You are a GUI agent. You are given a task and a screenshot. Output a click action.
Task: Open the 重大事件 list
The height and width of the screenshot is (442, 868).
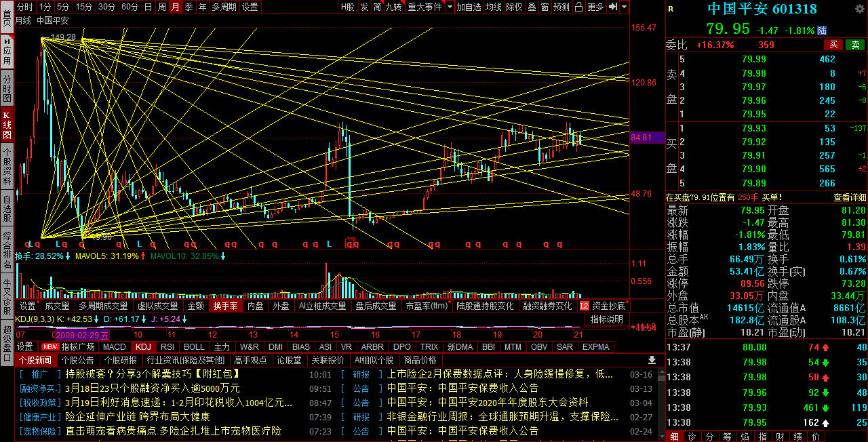pos(425,7)
